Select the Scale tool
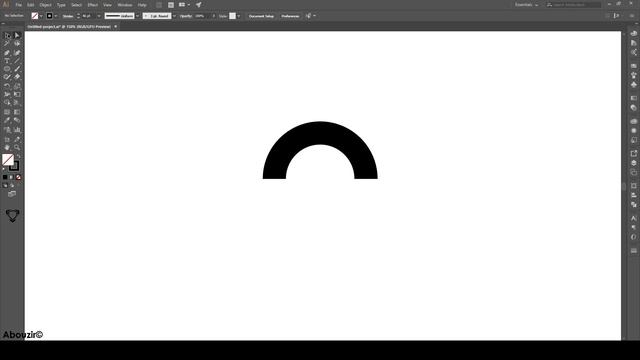640x360 pixels. click(17, 86)
